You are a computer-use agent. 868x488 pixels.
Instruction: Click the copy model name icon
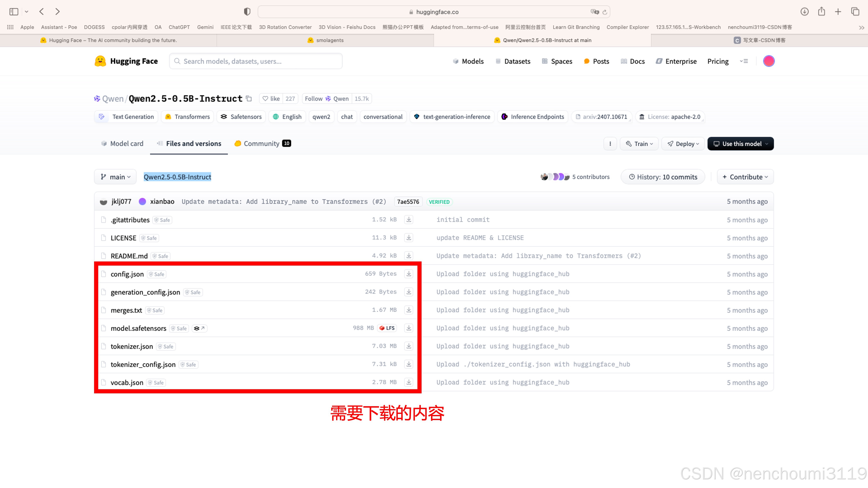pyautogui.click(x=249, y=99)
